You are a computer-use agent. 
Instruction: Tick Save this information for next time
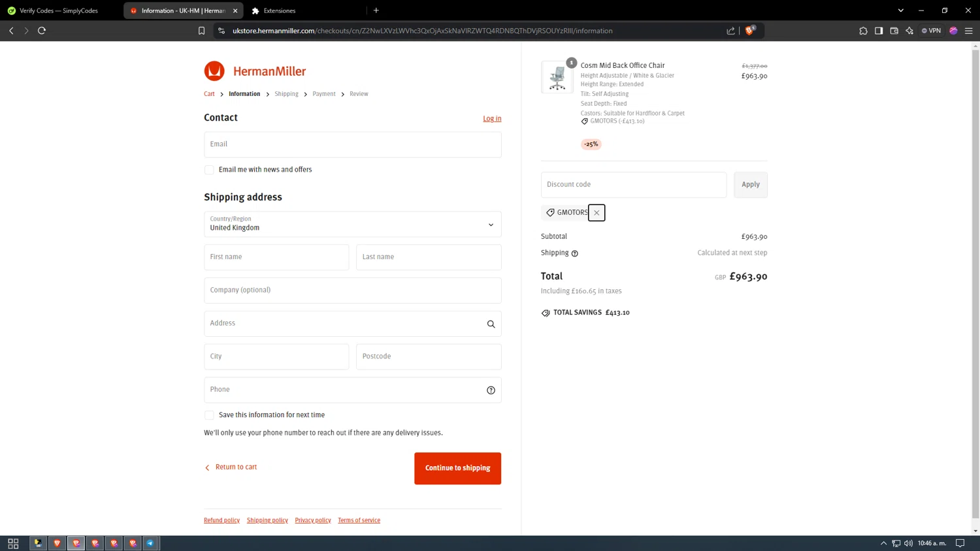[x=209, y=415]
